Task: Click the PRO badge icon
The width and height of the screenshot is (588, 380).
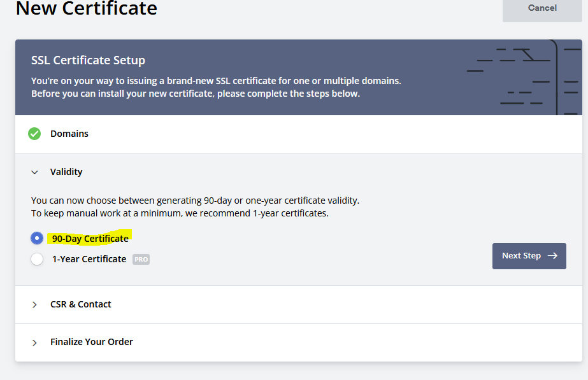Action: point(141,259)
